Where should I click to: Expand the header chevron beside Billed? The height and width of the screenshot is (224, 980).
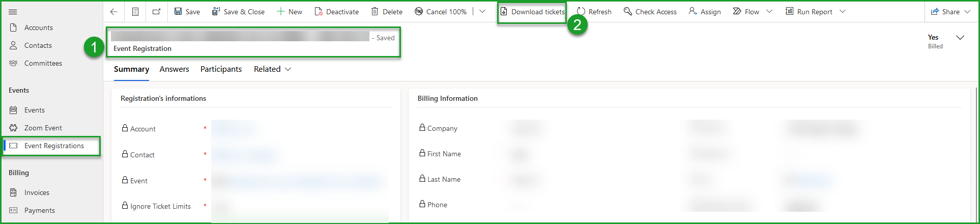click(x=960, y=38)
